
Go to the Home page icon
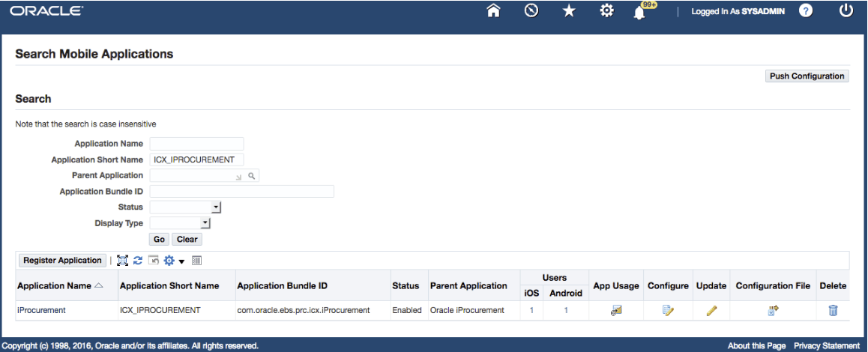[x=493, y=11]
